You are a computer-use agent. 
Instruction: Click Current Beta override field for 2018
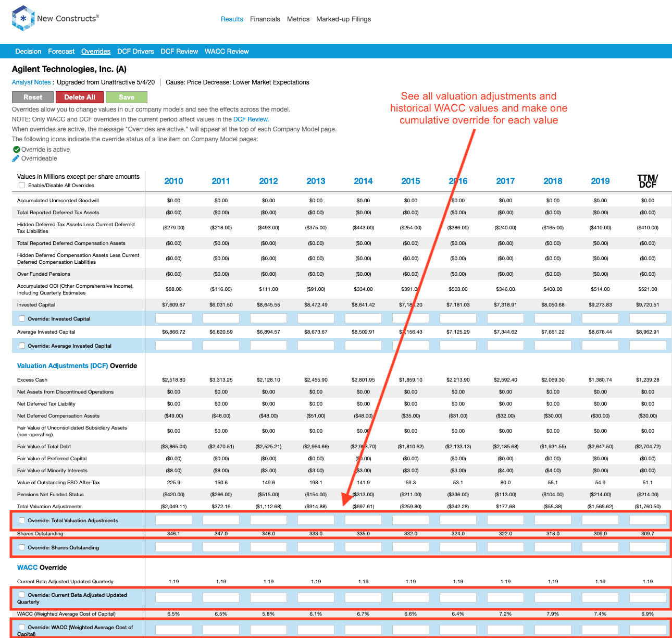pyautogui.click(x=553, y=597)
